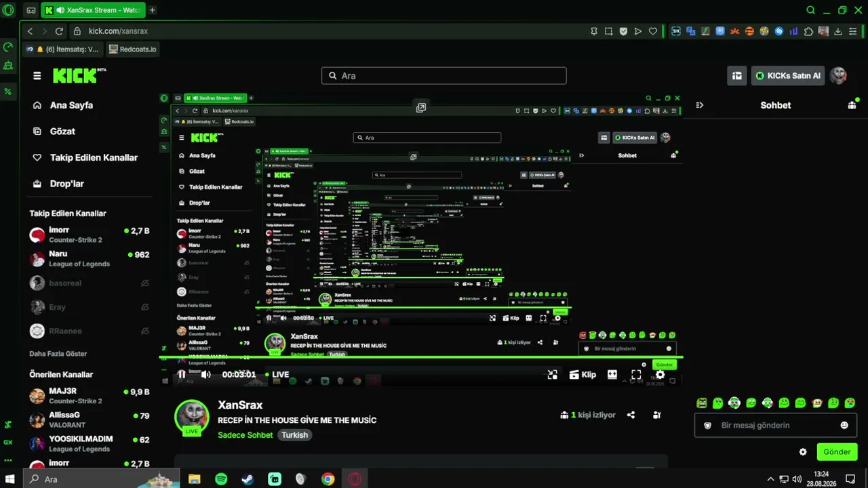Open Steam from the taskbar
The width and height of the screenshot is (868, 488).
click(x=248, y=479)
